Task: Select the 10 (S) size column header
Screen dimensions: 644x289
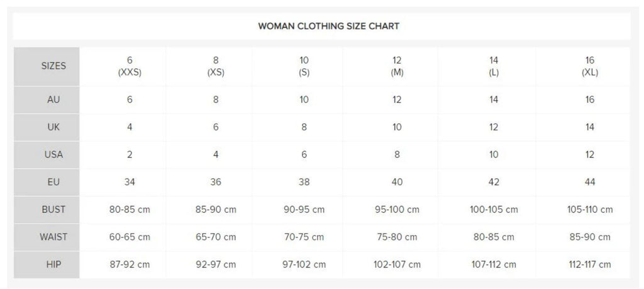Action: 304,66
